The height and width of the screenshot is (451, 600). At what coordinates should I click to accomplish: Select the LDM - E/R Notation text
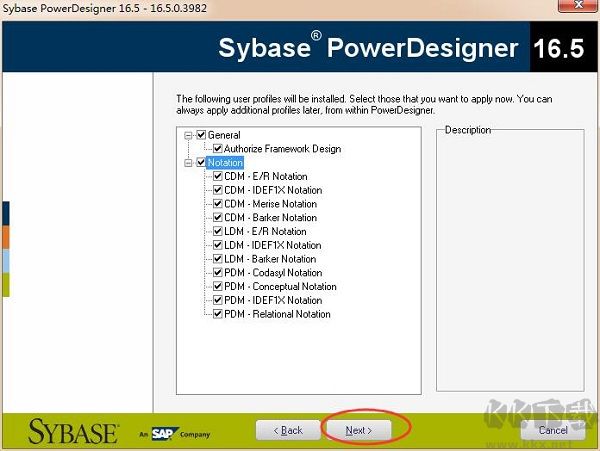pyautogui.click(x=265, y=231)
